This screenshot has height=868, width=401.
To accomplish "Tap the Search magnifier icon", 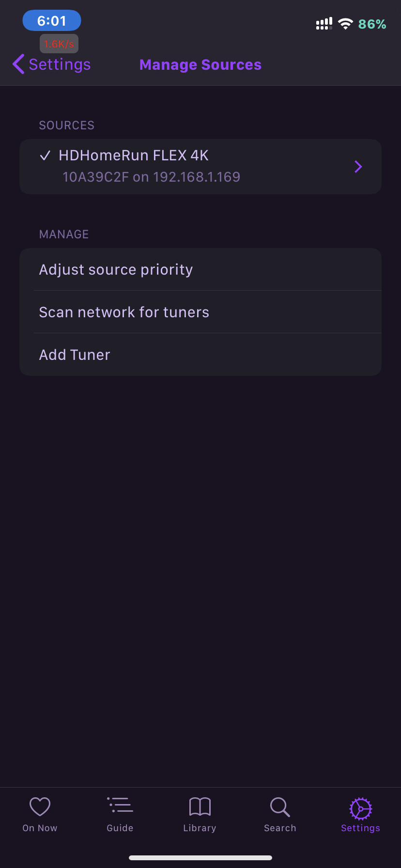I will tap(280, 807).
